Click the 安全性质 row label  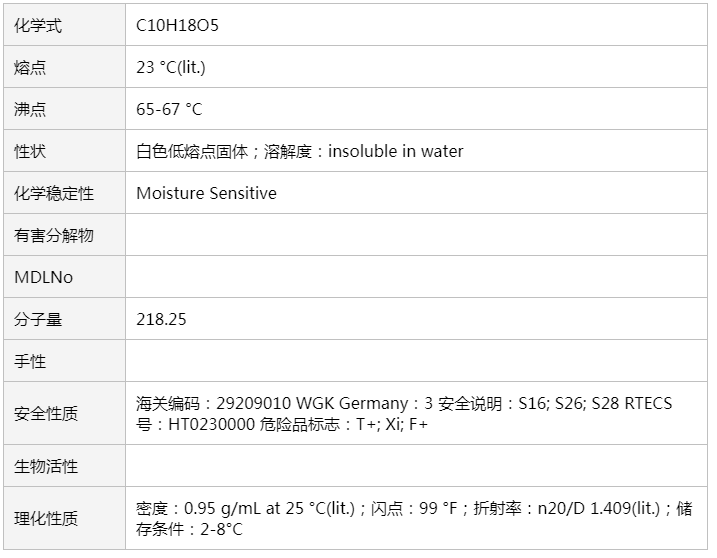pos(46,414)
